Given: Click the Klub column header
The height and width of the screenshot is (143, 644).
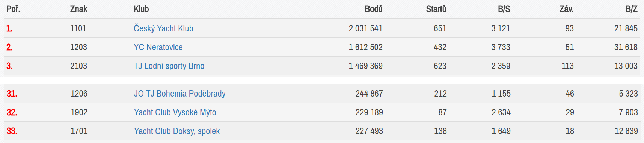Looking at the screenshot, I should 141,9.
